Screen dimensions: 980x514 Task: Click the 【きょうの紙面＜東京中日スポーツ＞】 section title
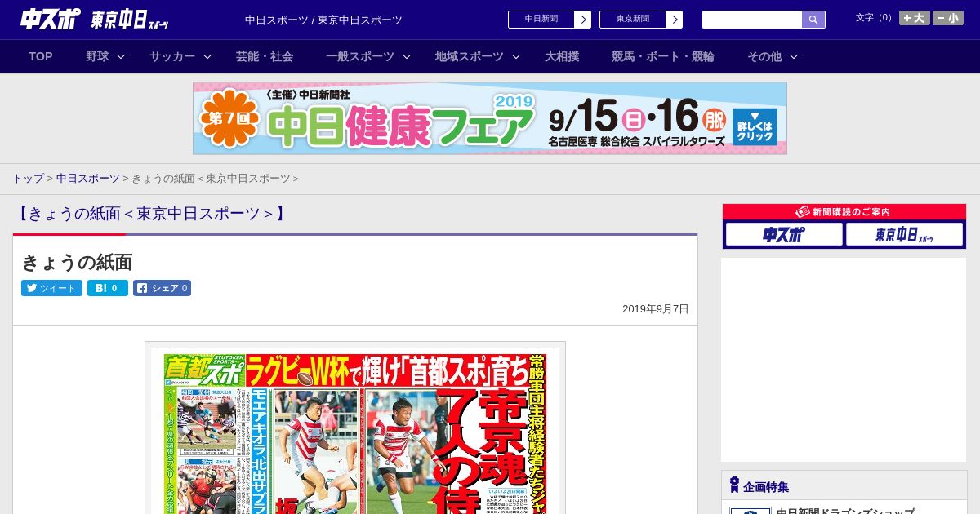151,214
